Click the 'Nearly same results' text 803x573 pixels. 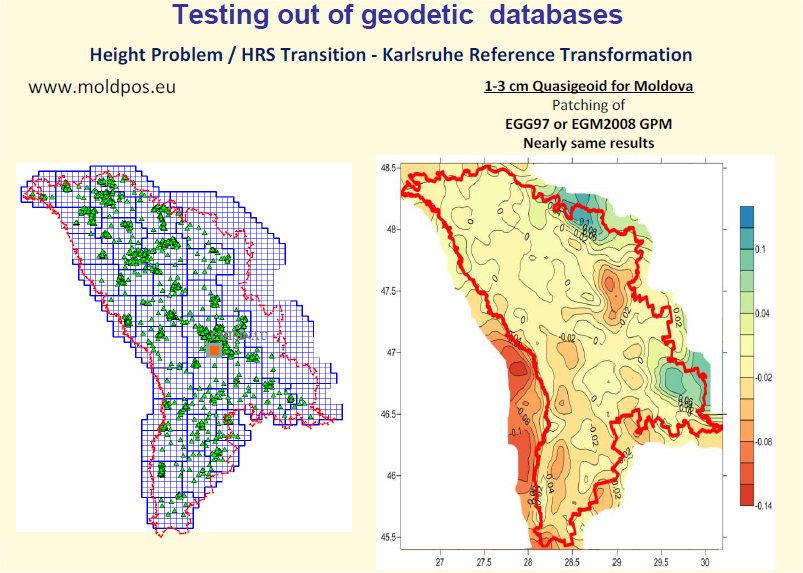pos(588,143)
